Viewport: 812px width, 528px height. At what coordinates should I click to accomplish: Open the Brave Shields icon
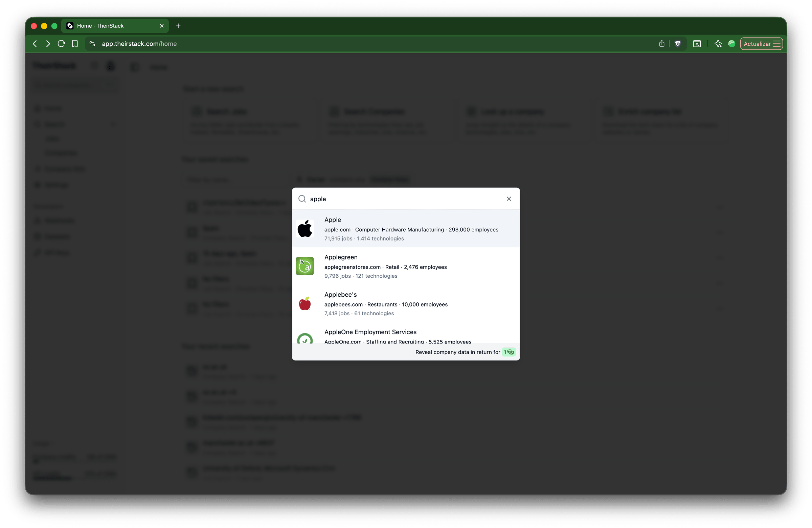pos(678,44)
